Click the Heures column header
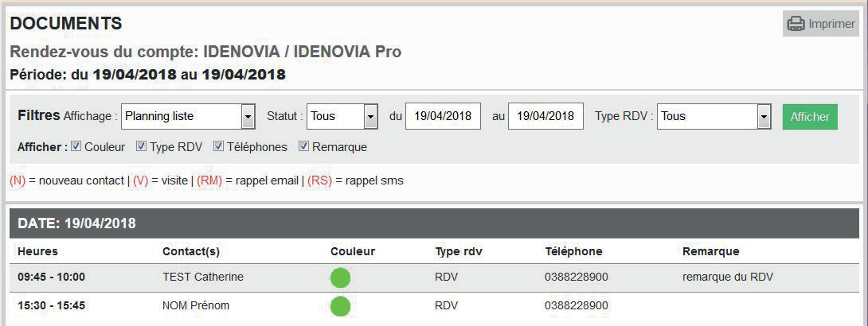 [x=37, y=251]
